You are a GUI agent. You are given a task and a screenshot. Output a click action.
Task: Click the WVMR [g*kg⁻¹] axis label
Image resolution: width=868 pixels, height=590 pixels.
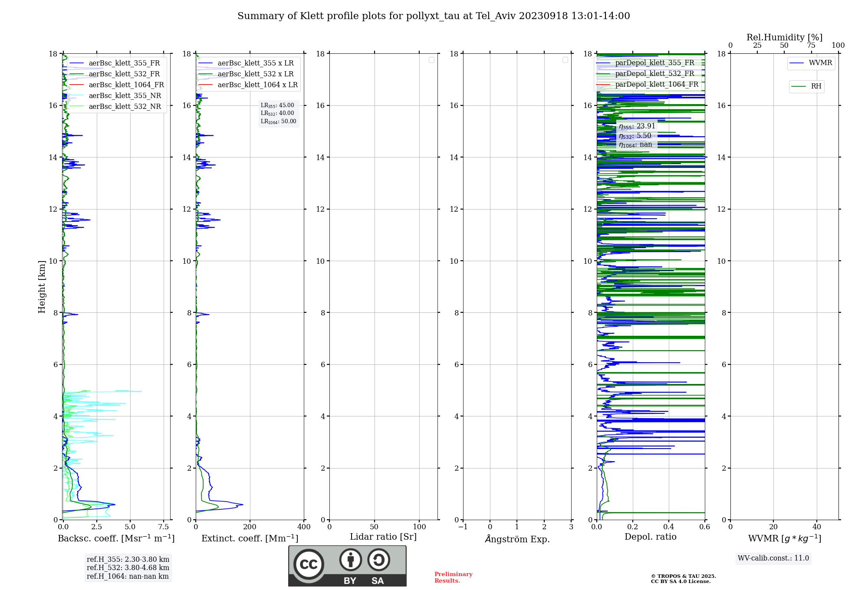pos(785,539)
